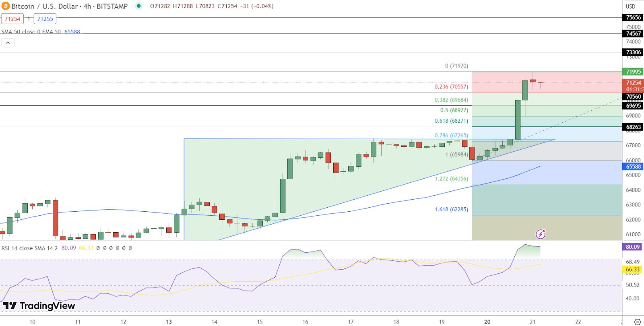
Task: Open chart settings gear icon
Action: pos(637,322)
